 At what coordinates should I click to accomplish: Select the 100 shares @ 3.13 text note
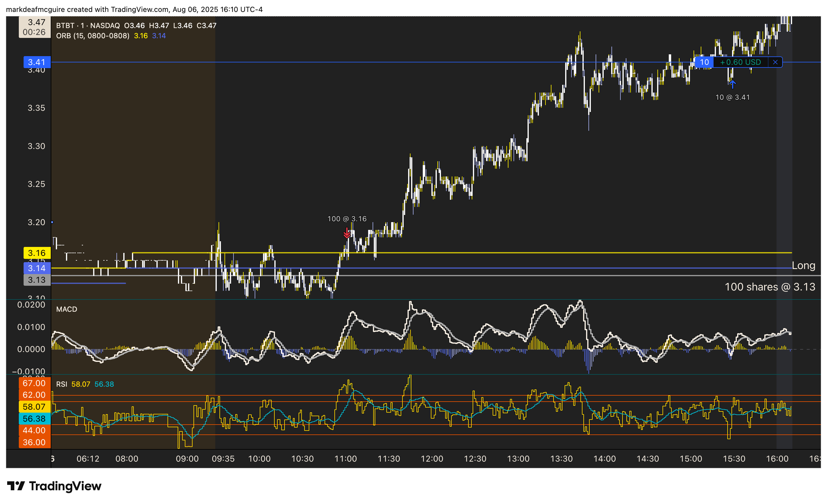(770, 287)
